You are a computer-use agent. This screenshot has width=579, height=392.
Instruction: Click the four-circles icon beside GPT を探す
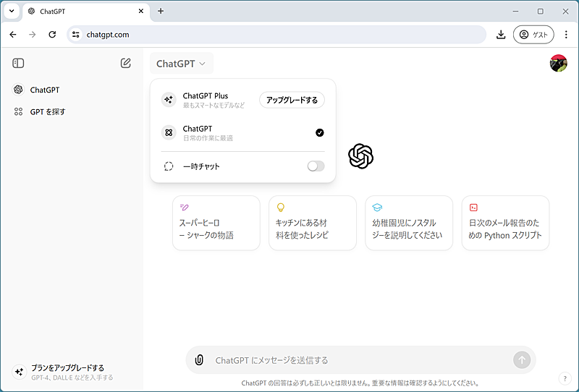[x=19, y=111]
